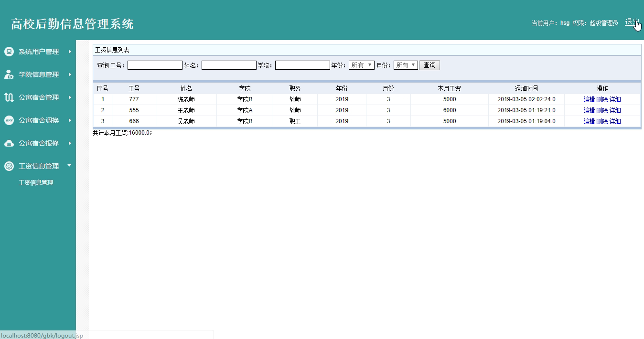Click timestamp 2019-03-05 01:19:04.0
The image size is (644, 339).
[x=526, y=121]
